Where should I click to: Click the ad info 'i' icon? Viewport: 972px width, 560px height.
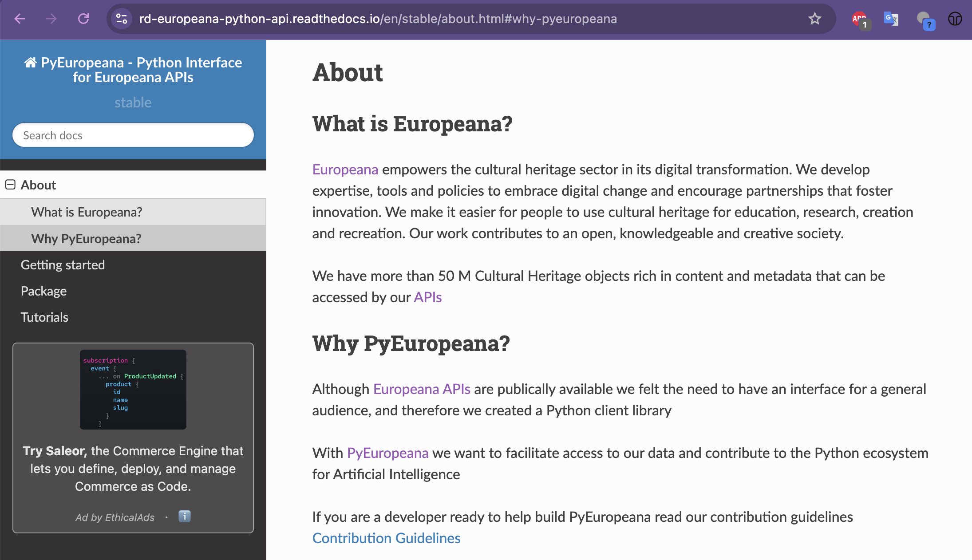(184, 516)
